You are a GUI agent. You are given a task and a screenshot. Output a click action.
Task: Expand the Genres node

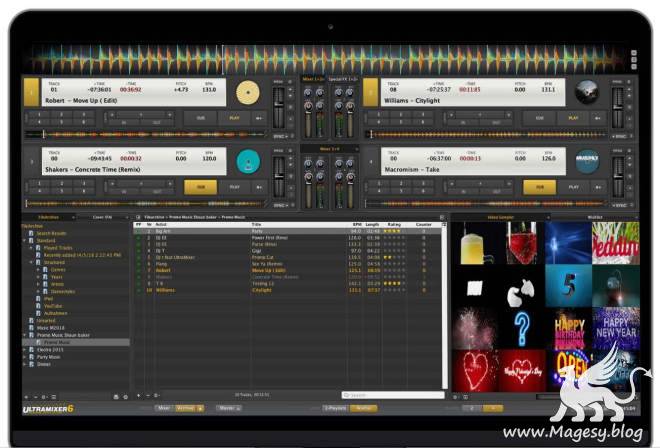pos(38,269)
